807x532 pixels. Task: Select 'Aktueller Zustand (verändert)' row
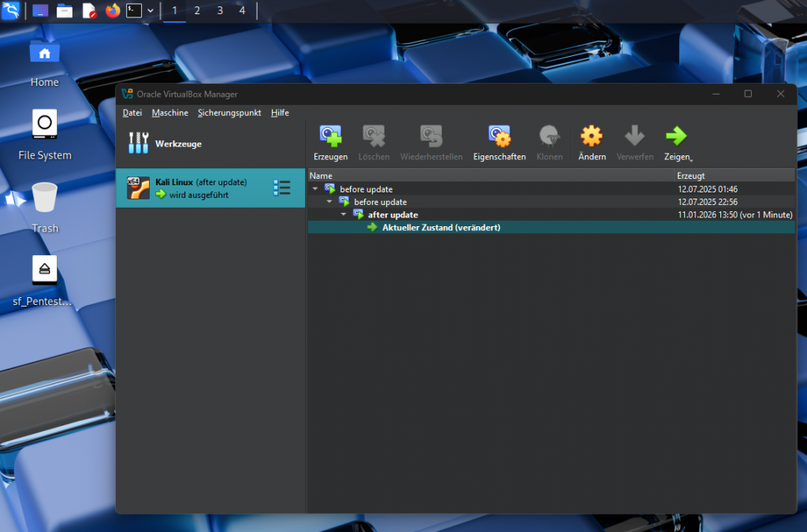pyautogui.click(x=441, y=228)
